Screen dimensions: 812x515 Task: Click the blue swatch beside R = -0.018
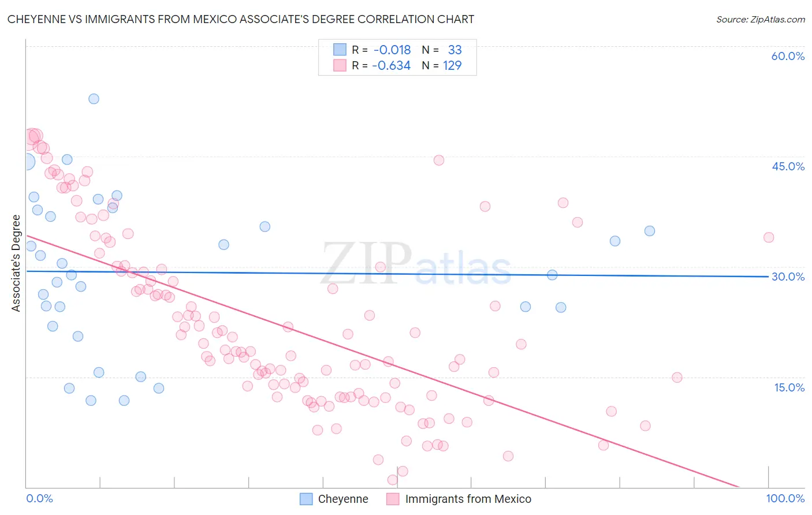point(340,50)
